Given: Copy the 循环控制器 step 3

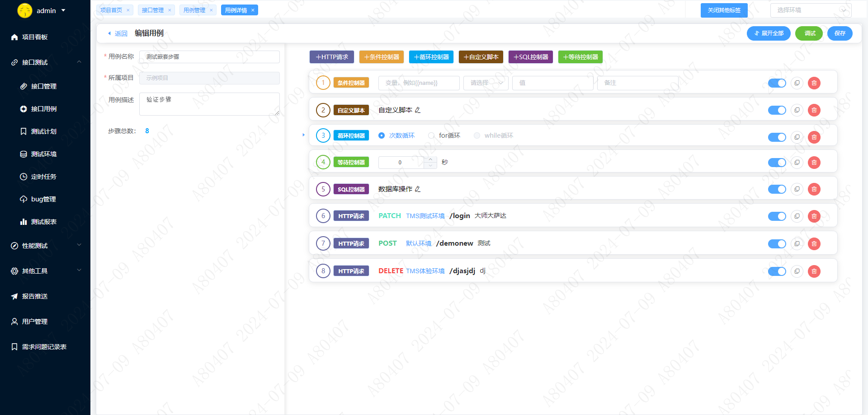Looking at the screenshot, I should [797, 137].
